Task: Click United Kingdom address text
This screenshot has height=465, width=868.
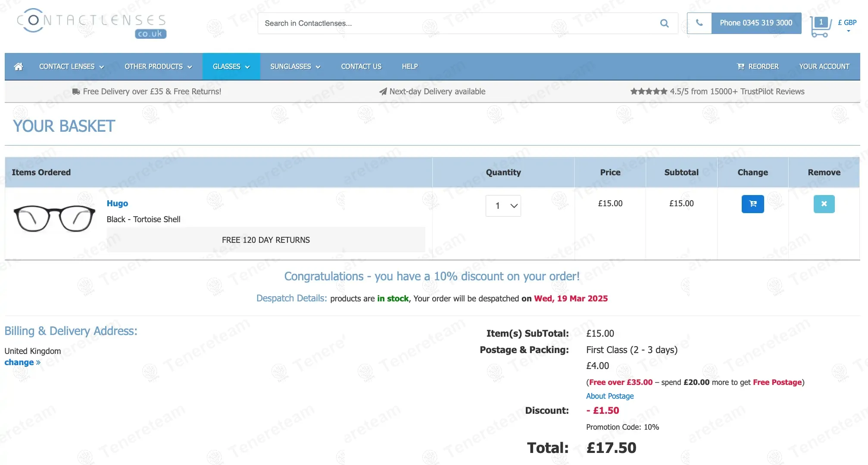Action: pyautogui.click(x=33, y=351)
